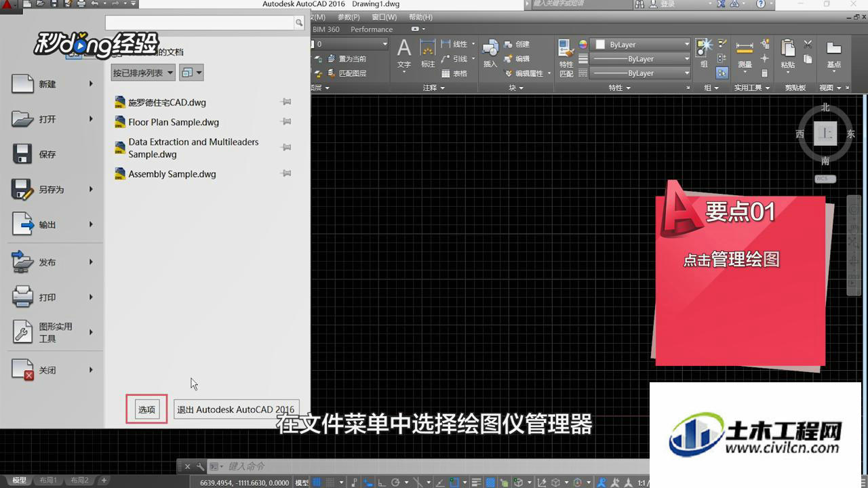
Task: Close the command line with its X icon
Action: click(x=188, y=466)
